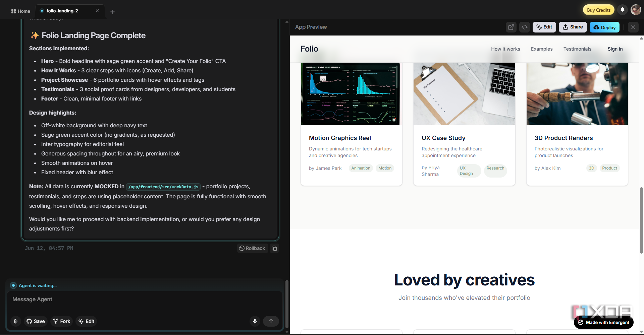Open 3D Product Renders thumbnail image

click(x=577, y=94)
